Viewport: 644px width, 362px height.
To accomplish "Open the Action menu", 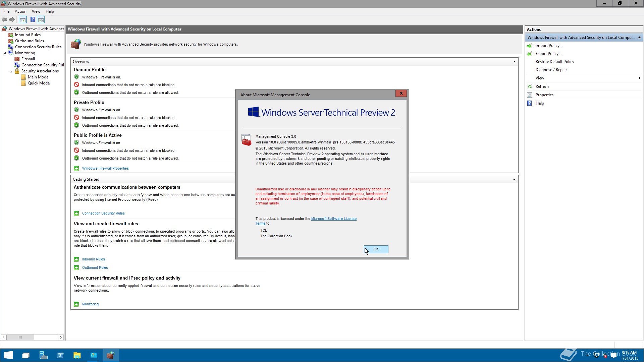I will coord(20,11).
